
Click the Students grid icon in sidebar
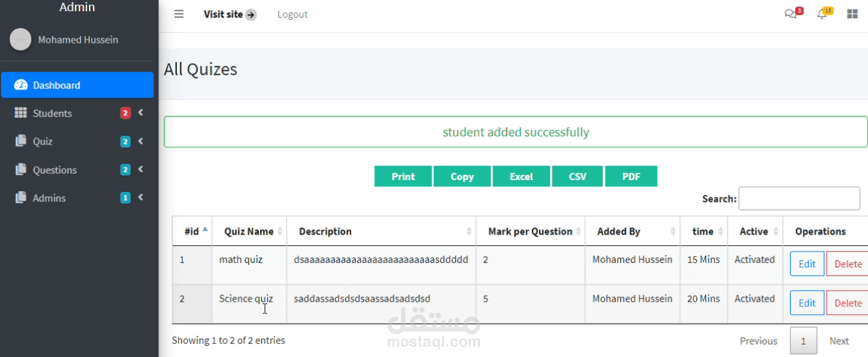coord(21,113)
